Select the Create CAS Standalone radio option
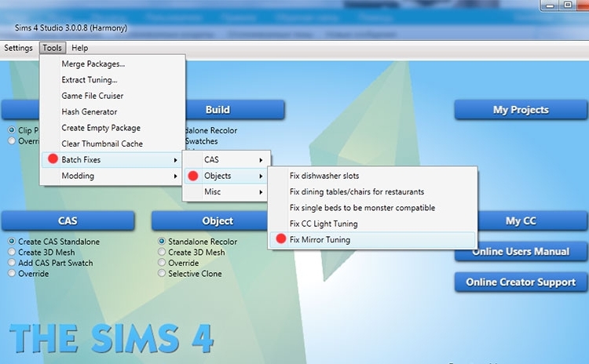This screenshot has width=589, height=364. point(12,242)
